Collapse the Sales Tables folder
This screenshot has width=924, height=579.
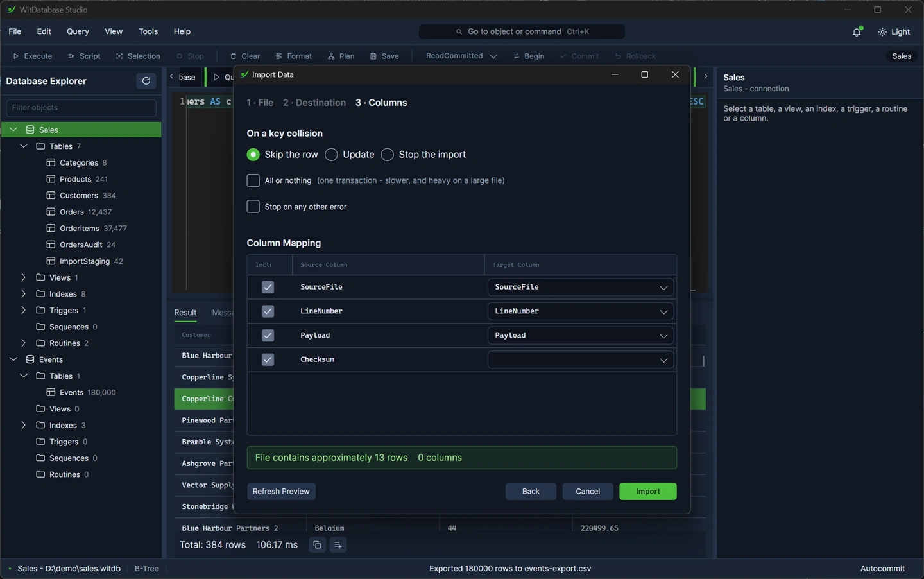point(24,146)
